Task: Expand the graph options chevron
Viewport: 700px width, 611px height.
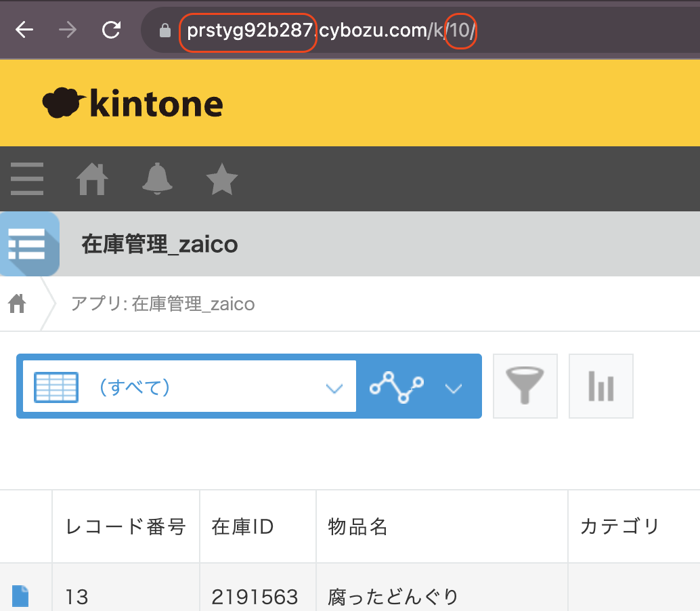Action: [x=454, y=389]
